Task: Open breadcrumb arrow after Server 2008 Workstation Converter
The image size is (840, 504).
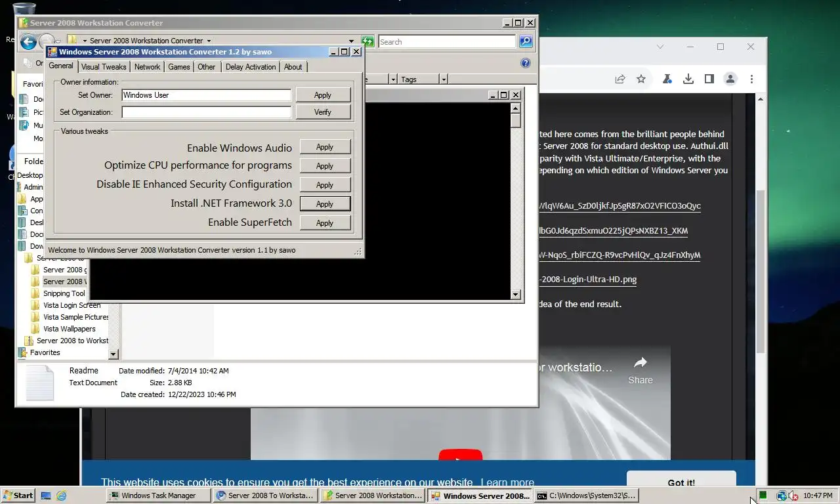Action: coord(209,41)
